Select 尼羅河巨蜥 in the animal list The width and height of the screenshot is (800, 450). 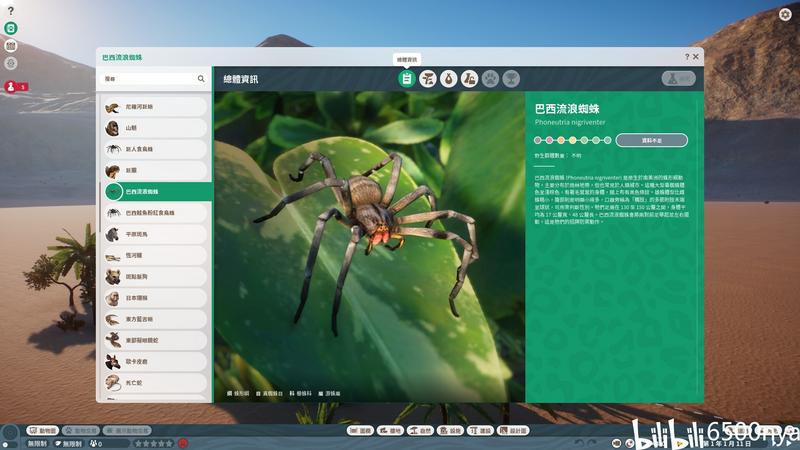coord(155,107)
